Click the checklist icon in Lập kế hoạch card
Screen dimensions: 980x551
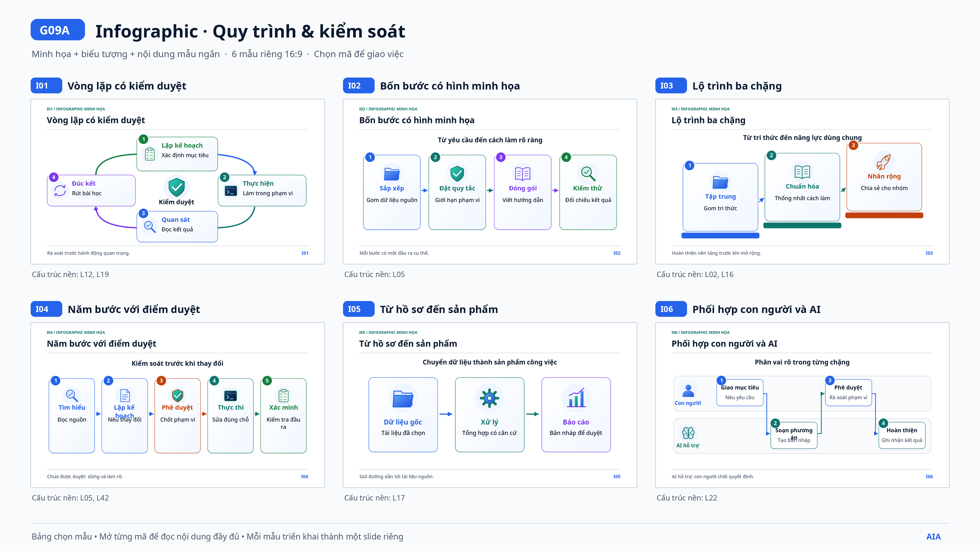coord(150,154)
